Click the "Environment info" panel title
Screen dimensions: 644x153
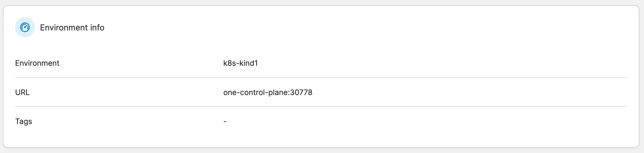(72, 28)
